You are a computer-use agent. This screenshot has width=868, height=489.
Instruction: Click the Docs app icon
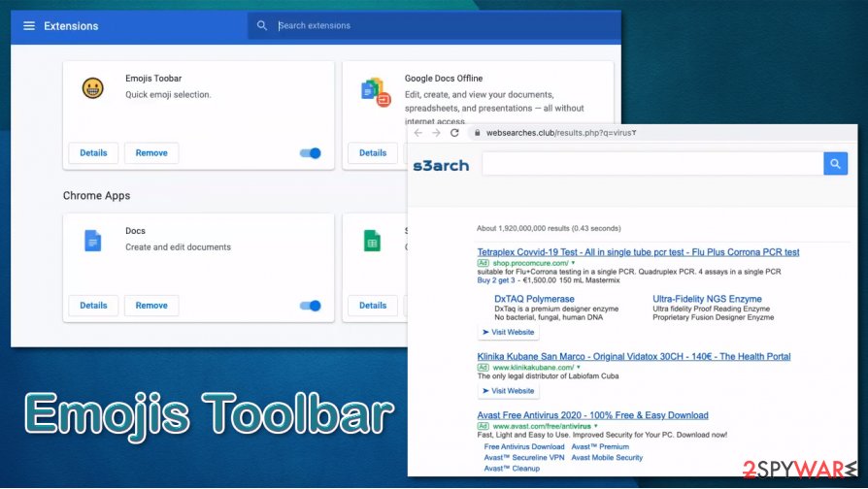coord(92,241)
